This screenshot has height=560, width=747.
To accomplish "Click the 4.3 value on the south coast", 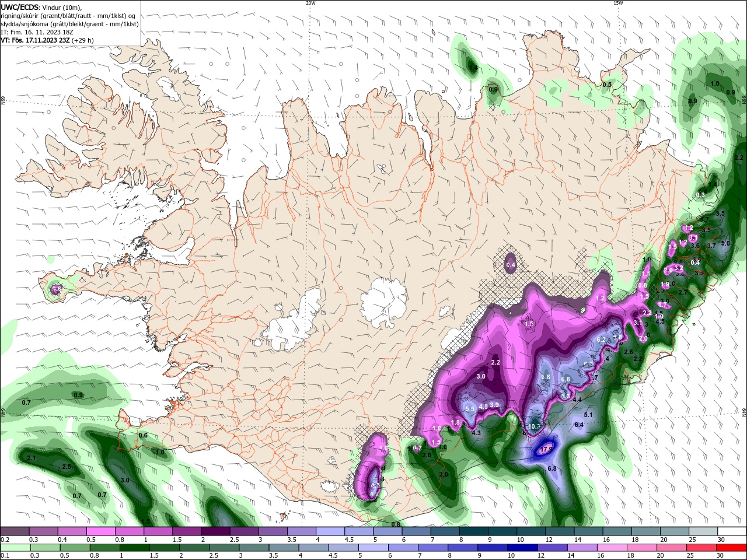I will pos(476,433).
